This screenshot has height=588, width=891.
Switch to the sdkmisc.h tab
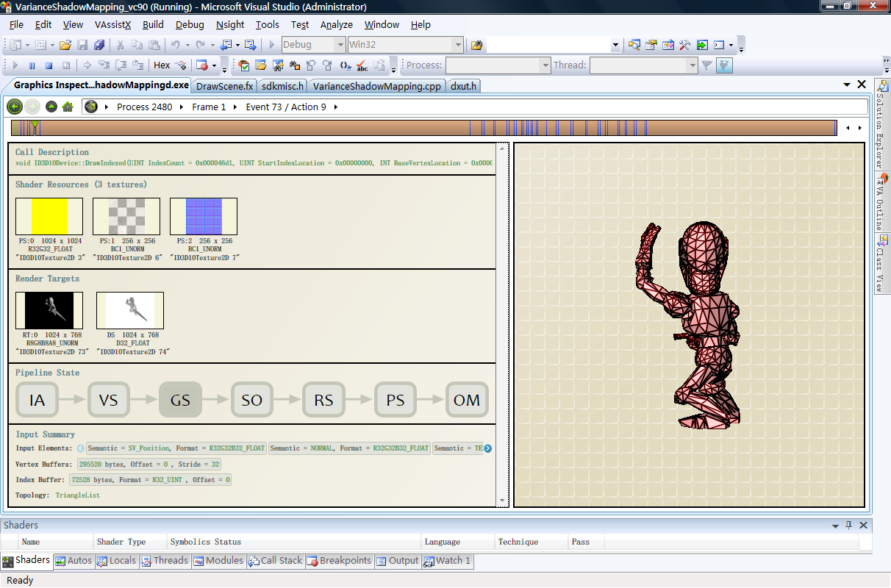(282, 86)
